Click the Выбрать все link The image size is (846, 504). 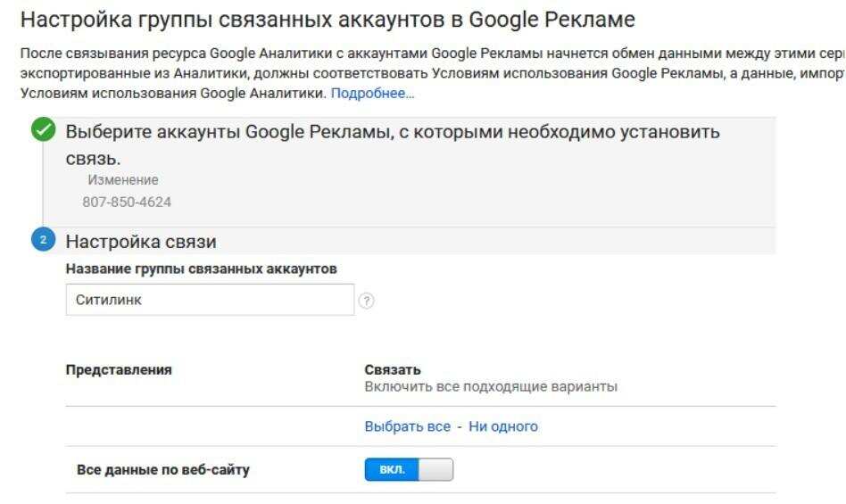coord(407,426)
